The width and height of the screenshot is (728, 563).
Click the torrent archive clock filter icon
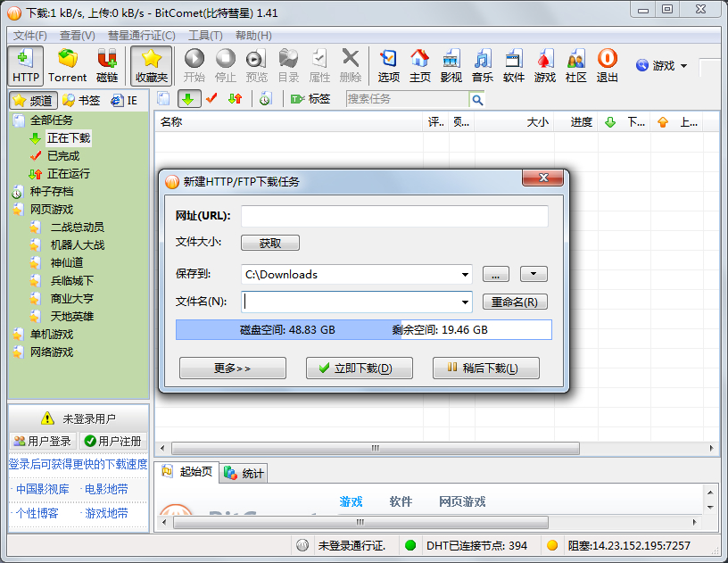coord(265,98)
